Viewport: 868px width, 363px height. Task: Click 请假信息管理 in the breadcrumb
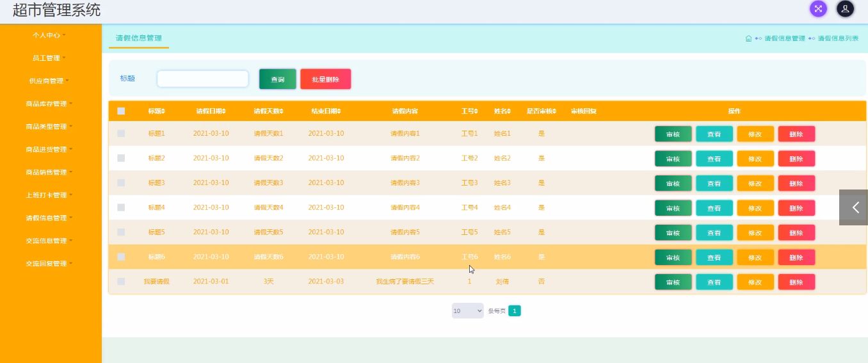tap(785, 38)
